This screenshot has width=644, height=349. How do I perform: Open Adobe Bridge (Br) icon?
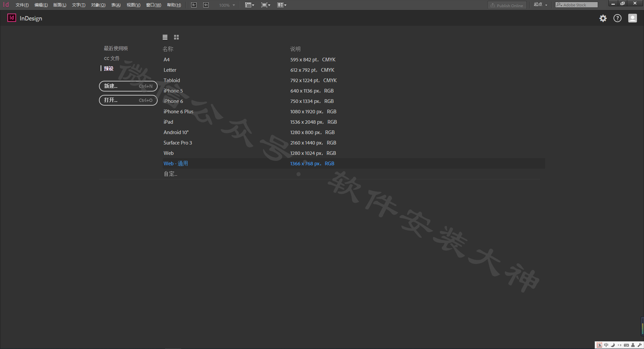point(194,5)
